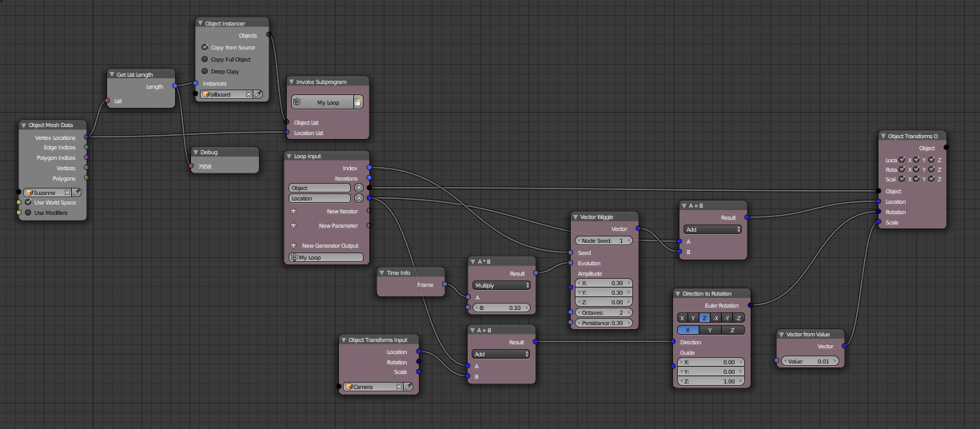The image size is (980, 429).
Task: Enable Use Modifiers on Object Mesh Data
Action: pyautogui.click(x=28, y=213)
